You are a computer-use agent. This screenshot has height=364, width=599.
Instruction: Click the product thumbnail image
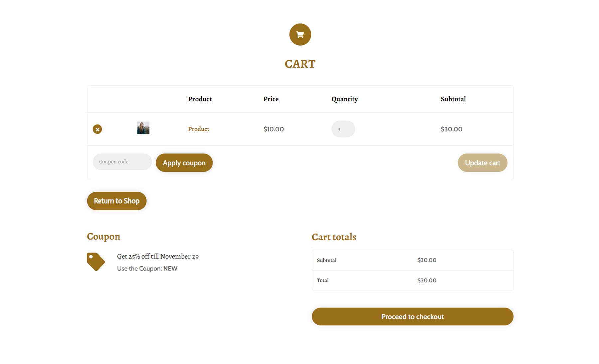pos(143,128)
